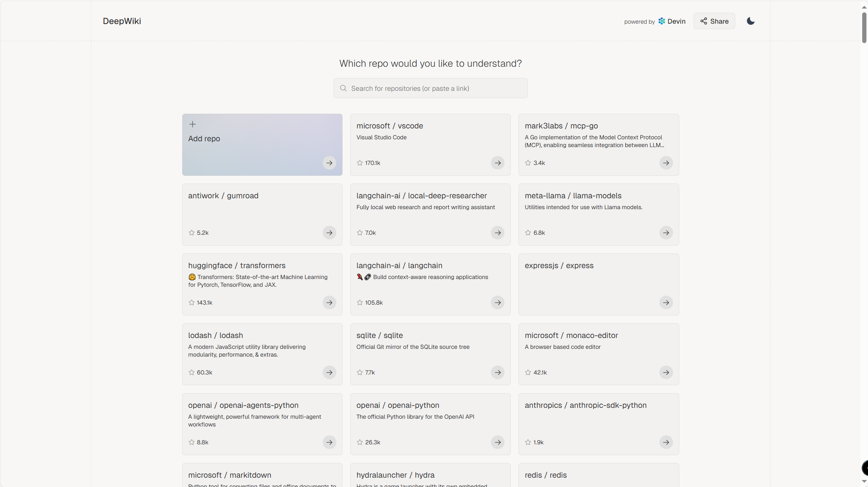This screenshot has width=868, height=487.
Task: Select meta-llama / llama-models title
Action: tap(573, 196)
